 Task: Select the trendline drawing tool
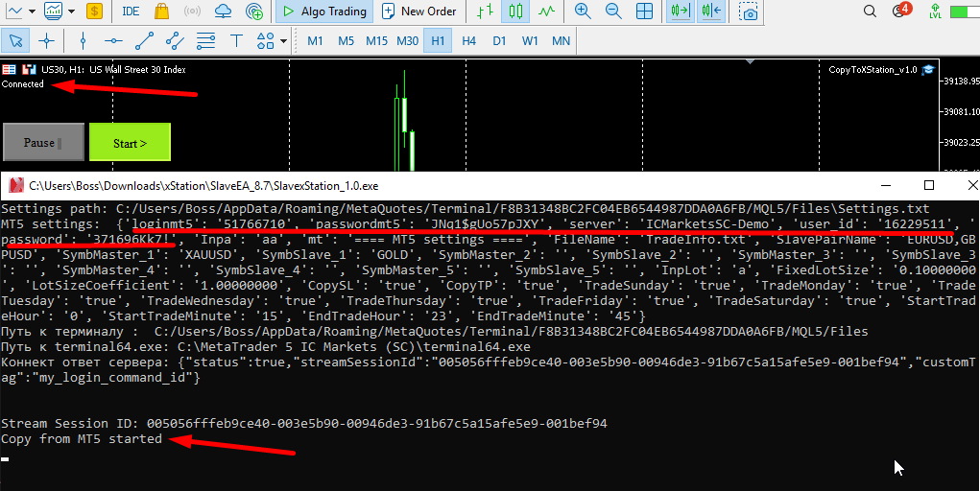[x=144, y=40]
